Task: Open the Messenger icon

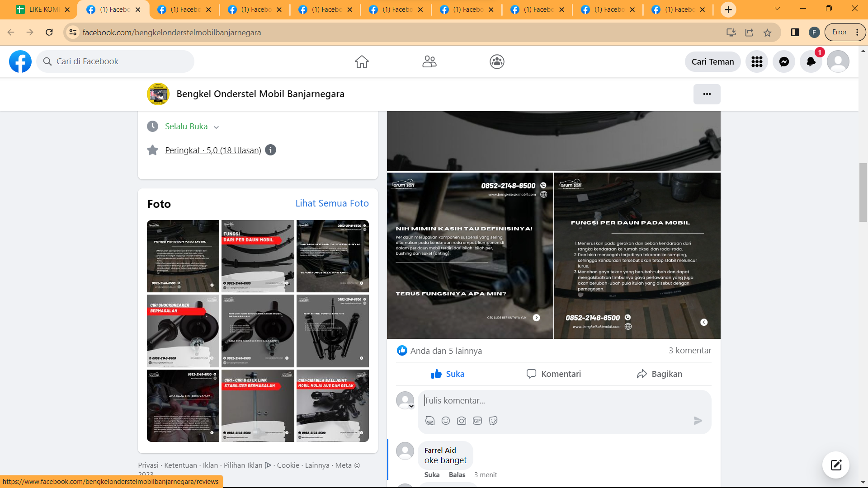Action: tap(784, 61)
